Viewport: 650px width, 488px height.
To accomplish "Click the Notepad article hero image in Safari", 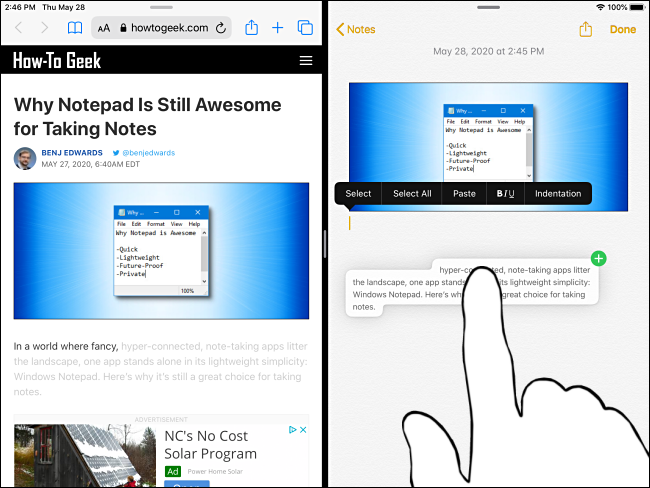I will (161, 251).
